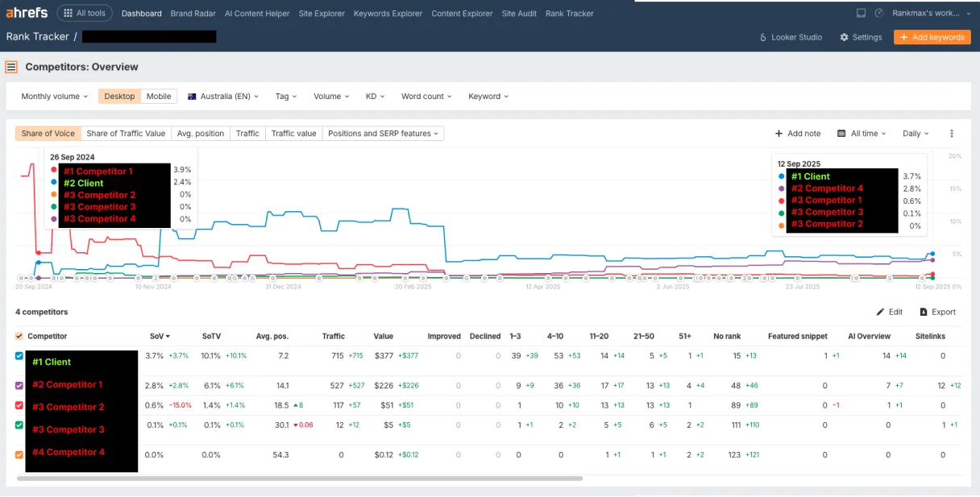This screenshot has height=497, width=980.
Task: Open Positions and SERP features dropdown
Action: point(384,133)
